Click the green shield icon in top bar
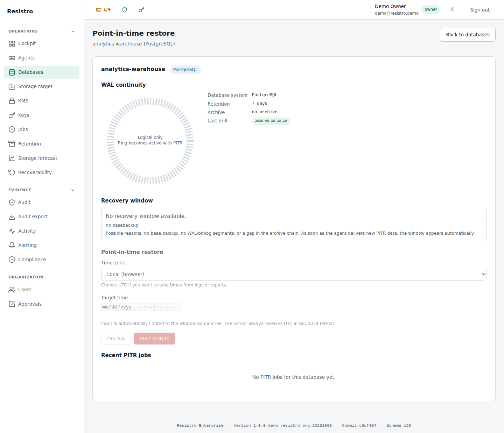Viewport: 504px width, 433px height. coord(125,10)
